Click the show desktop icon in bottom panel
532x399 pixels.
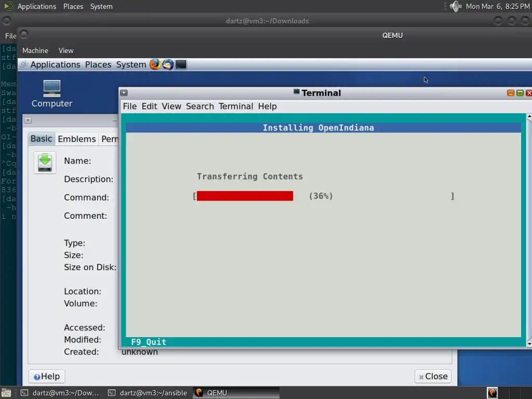click(6, 393)
